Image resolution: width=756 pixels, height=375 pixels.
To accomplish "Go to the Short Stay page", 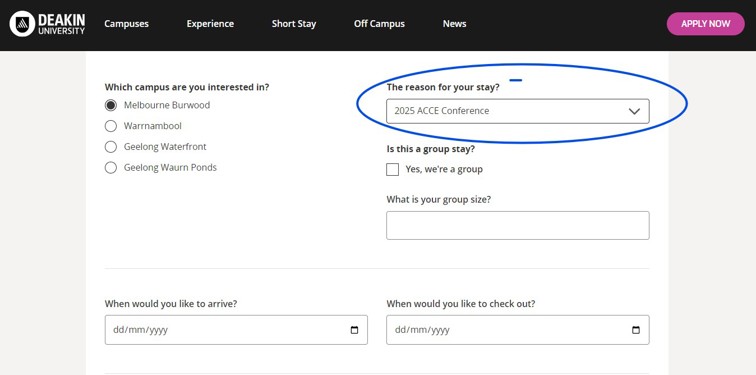I will (x=294, y=24).
